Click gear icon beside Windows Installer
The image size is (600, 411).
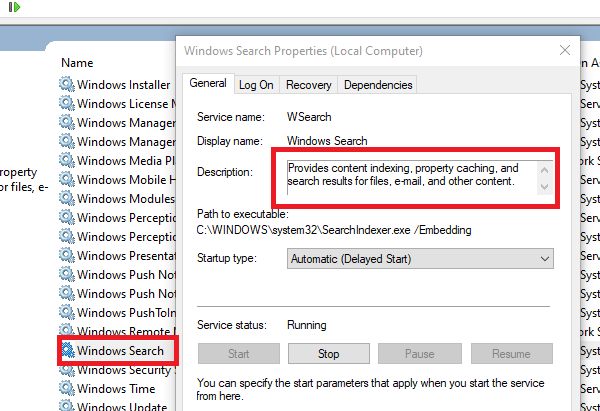pos(67,85)
